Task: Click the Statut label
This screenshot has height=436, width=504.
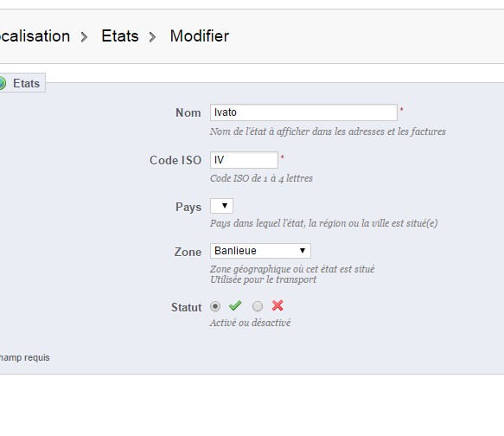Action: [x=187, y=307]
